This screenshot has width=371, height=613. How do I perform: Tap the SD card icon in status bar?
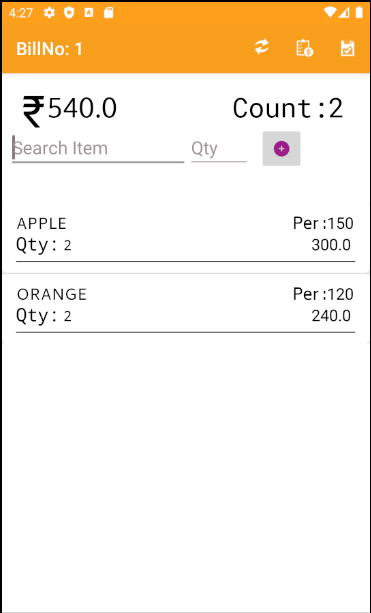109,13
